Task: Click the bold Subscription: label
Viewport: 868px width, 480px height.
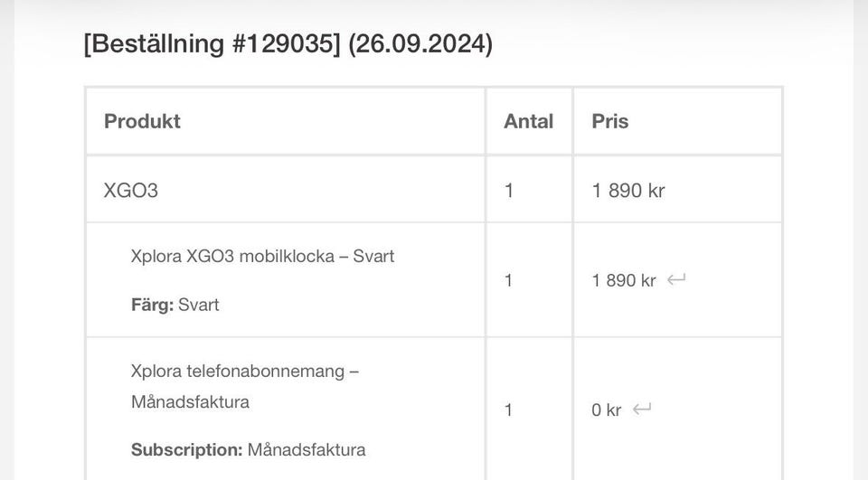Action: click(186, 449)
